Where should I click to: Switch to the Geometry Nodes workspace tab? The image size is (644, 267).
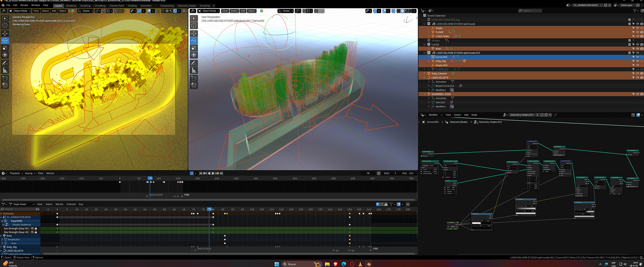pos(187,6)
